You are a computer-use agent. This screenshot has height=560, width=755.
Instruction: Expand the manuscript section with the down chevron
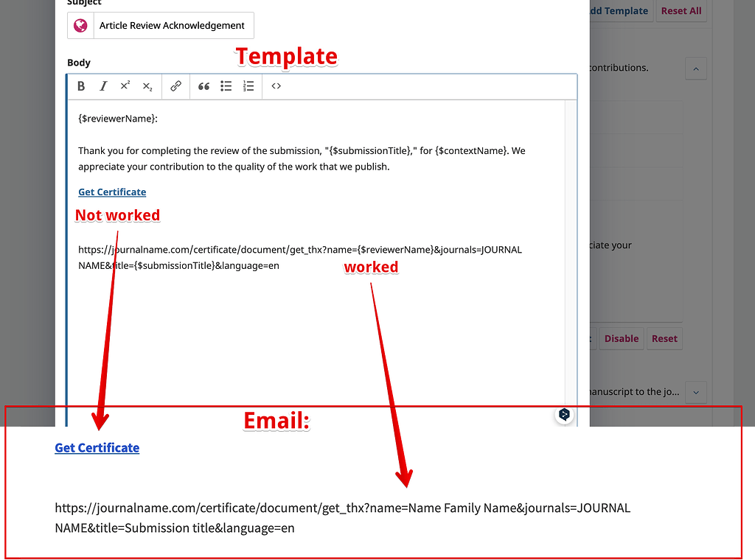[696, 392]
